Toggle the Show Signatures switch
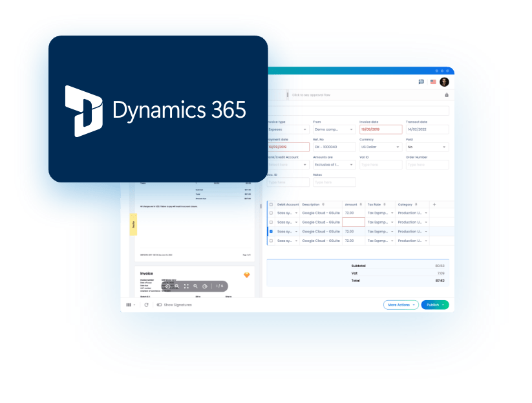The width and height of the screenshot is (532, 403). coord(159,305)
